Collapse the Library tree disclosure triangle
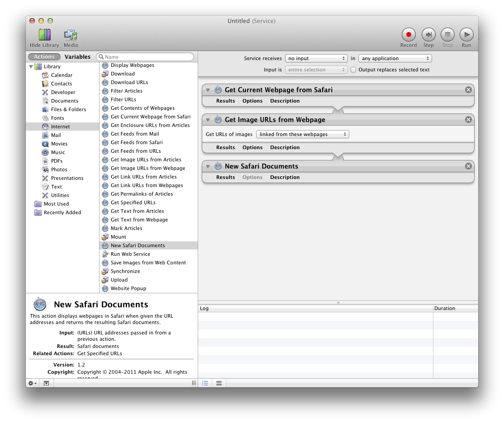This screenshot has width=504, height=423. (x=31, y=66)
